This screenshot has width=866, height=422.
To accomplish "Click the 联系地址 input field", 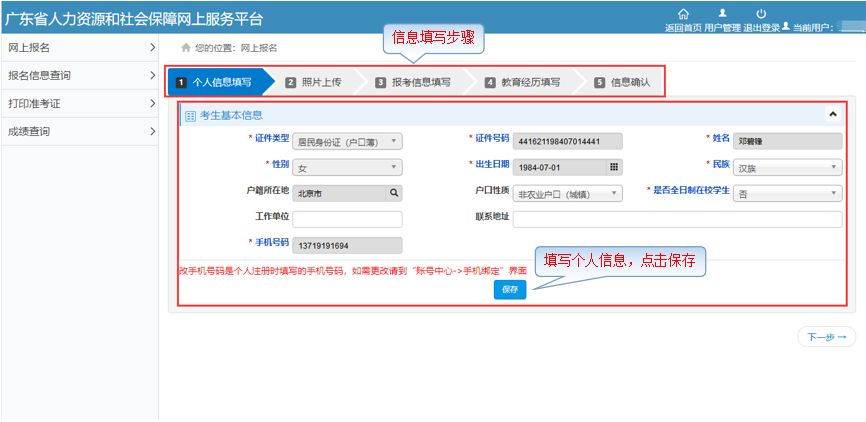I will (678, 219).
